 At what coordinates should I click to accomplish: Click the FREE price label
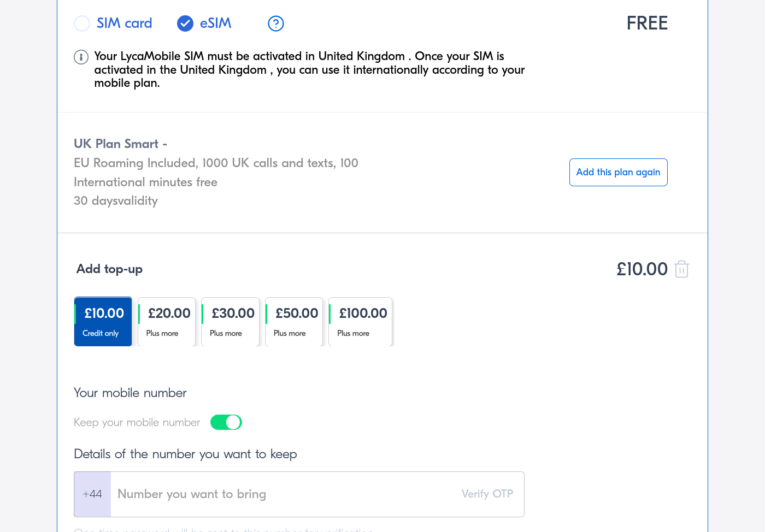coord(647,23)
